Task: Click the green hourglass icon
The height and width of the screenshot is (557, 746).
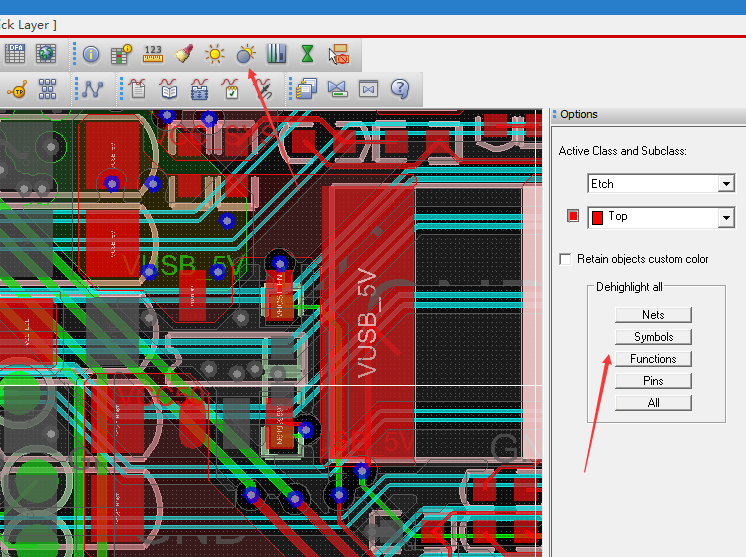Action: point(308,54)
